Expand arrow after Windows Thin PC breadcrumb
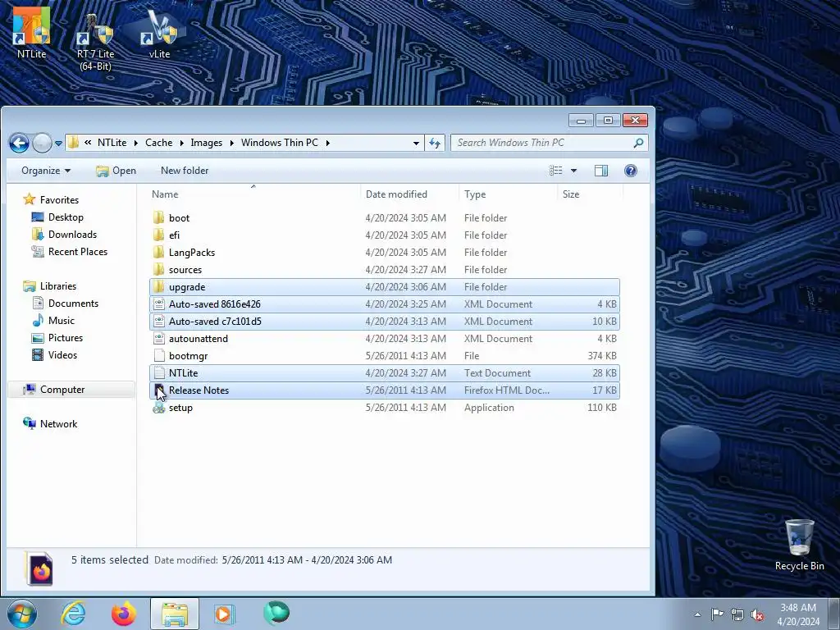Screen dimensions: 840x630 (327, 143)
